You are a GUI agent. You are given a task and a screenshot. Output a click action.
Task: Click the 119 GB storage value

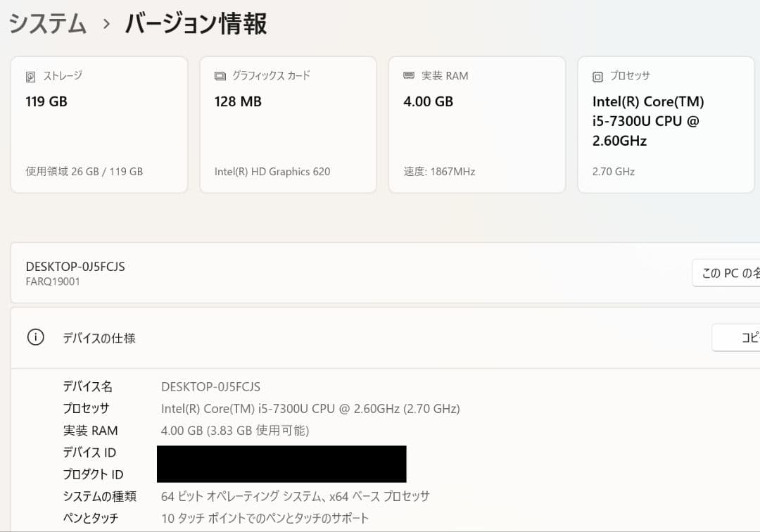click(x=47, y=101)
